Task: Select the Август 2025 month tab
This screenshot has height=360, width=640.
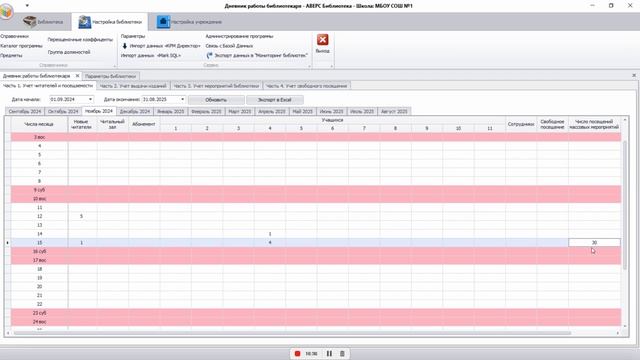Action: click(x=394, y=111)
